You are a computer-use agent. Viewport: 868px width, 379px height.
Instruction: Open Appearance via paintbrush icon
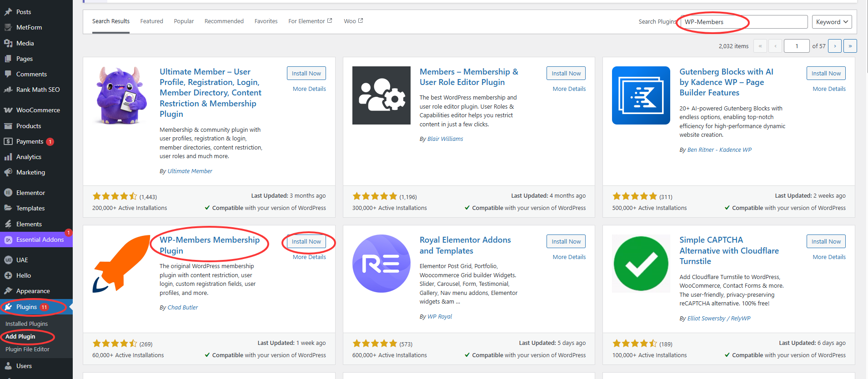coord(8,291)
